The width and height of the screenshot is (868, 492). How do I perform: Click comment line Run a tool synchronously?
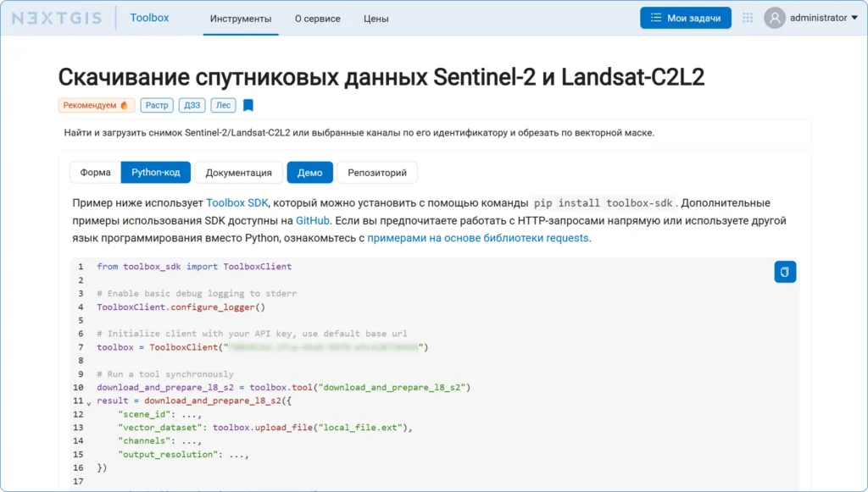pyautogui.click(x=165, y=373)
